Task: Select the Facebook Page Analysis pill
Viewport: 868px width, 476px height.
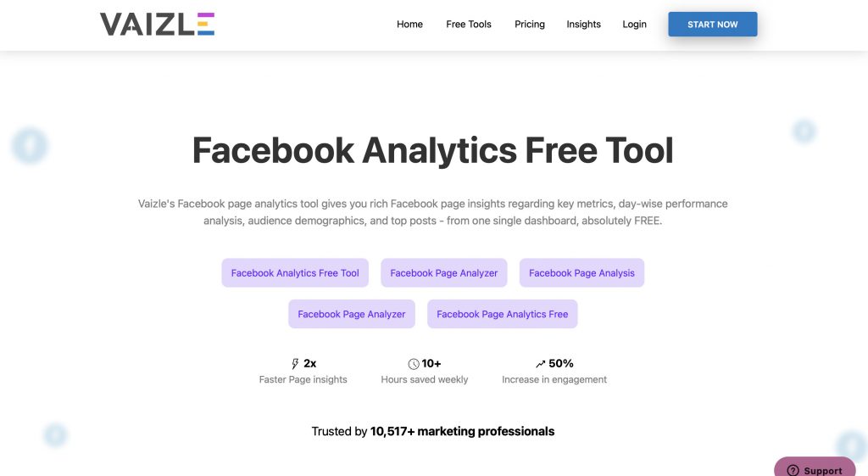Action: 581,272
